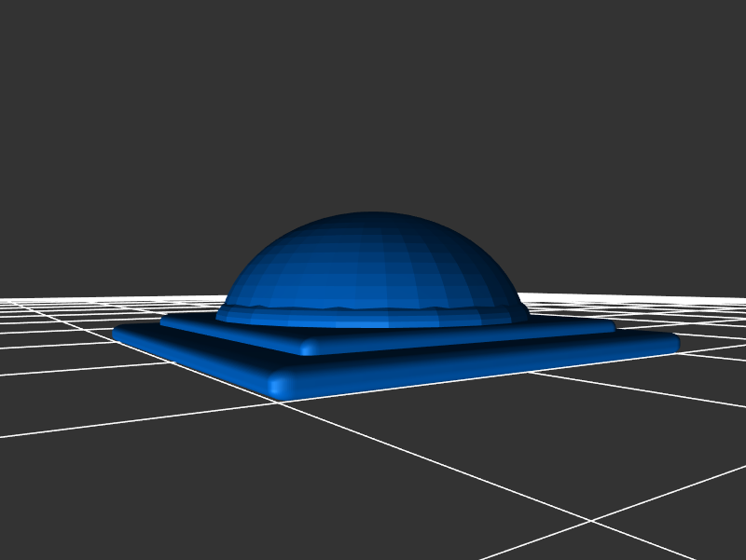The width and height of the screenshot is (746, 560).
Task: Click the dome's left side surface
Action: pos(270,275)
